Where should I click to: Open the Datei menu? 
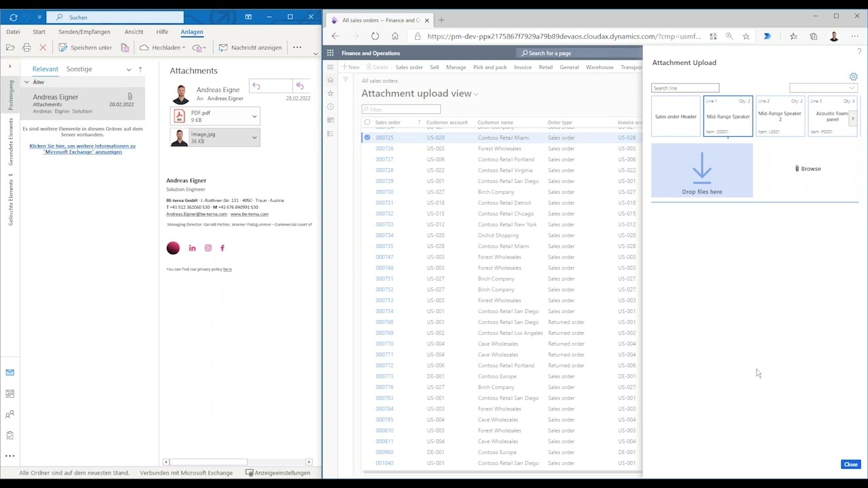pos(13,32)
